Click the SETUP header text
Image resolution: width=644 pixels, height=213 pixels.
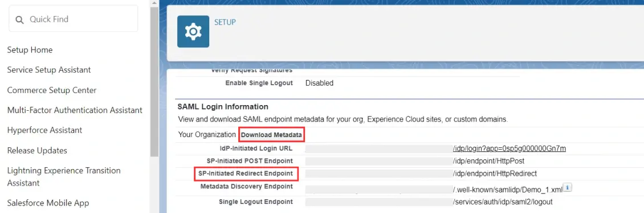[x=225, y=22]
